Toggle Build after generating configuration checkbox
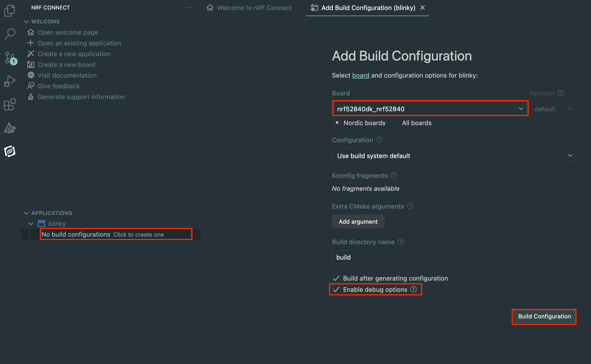The image size is (591, 364). (x=336, y=278)
